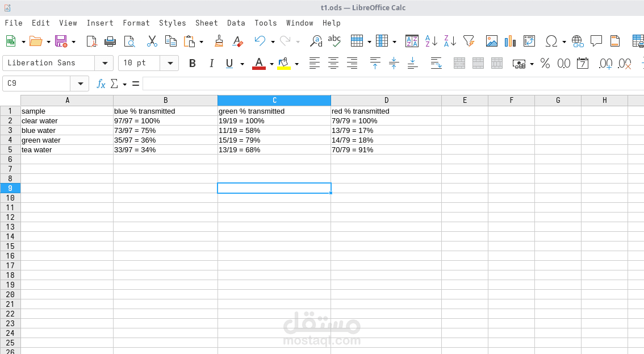This screenshot has width=644, height=354.
Task: Toggle Bold formatting
Action: [x=192, y=63]
